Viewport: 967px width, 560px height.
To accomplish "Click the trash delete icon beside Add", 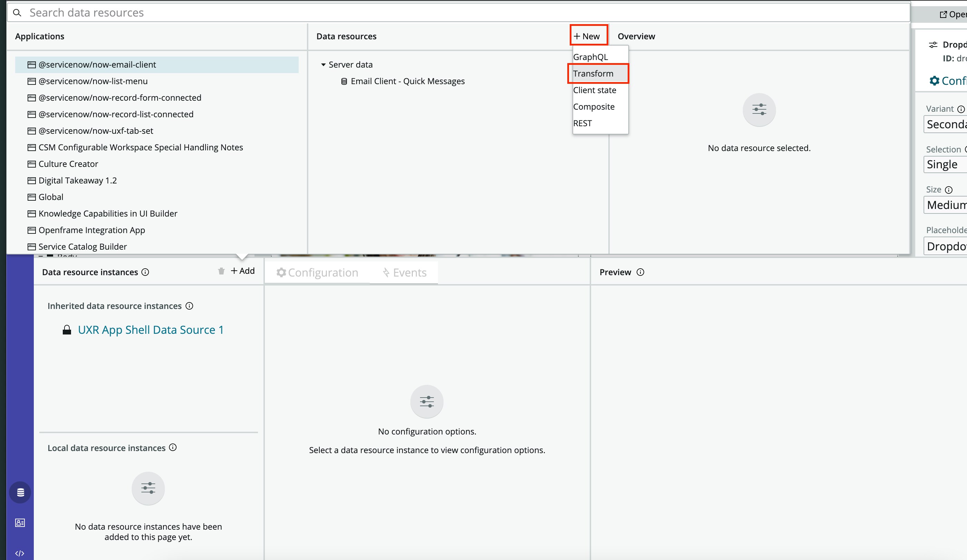I will pyautogui.click(x=221, y=271).
